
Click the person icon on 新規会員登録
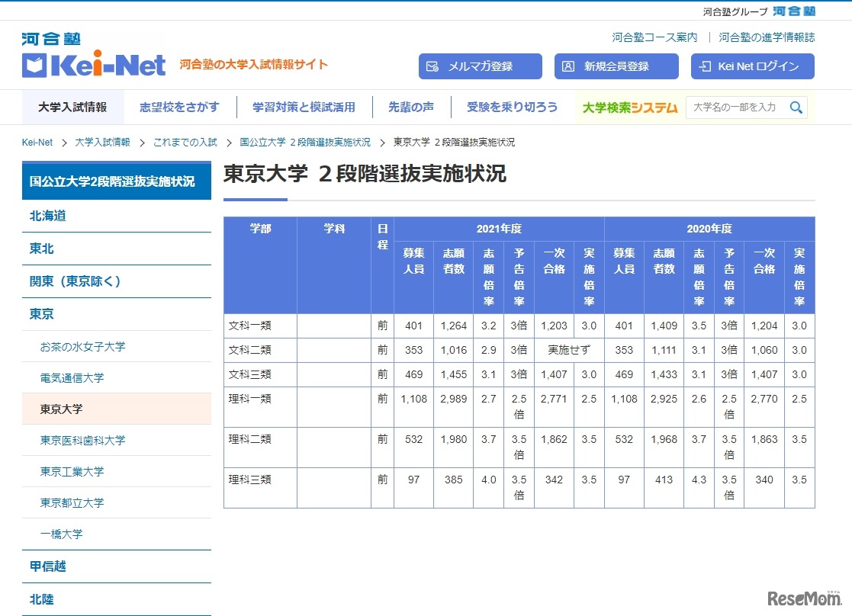pos(567,66)
